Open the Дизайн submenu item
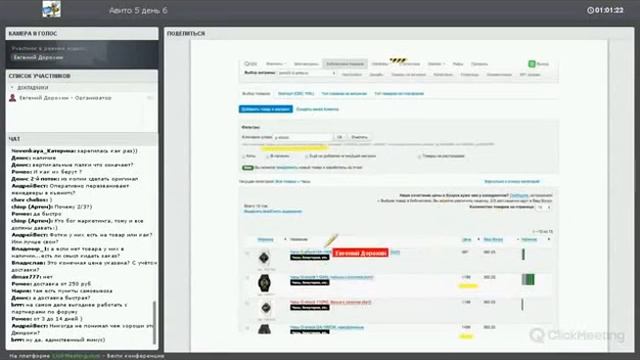Screen dimensions: 640x360 click(376, 75)
